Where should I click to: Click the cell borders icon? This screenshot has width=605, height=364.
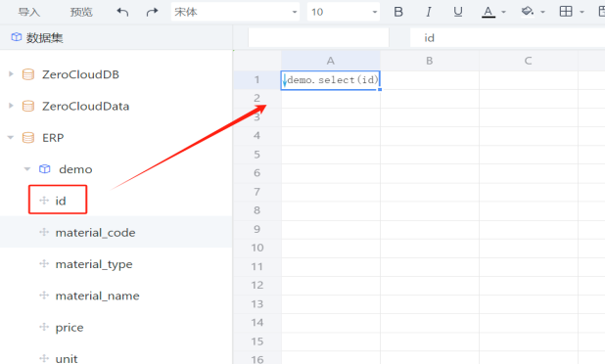pos(566,12)
